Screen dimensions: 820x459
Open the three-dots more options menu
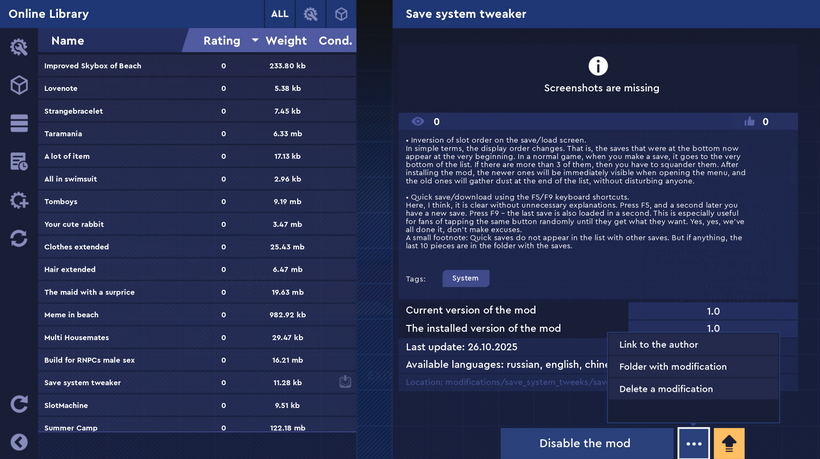(694, 443)
